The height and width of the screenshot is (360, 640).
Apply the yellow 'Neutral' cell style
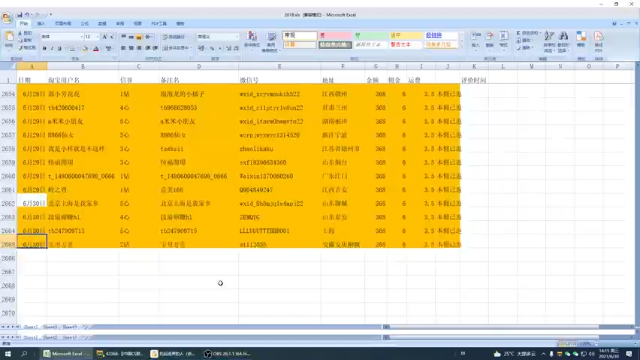coord(405,36)
